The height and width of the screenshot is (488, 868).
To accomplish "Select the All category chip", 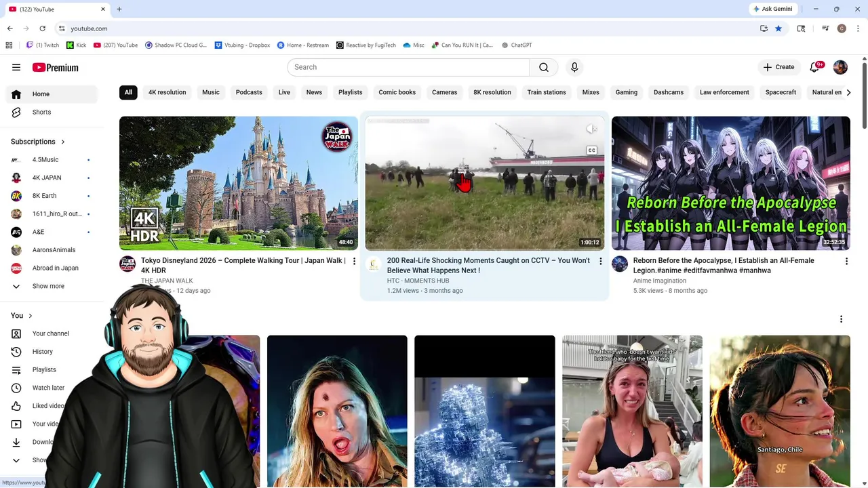I will point(128,92).
